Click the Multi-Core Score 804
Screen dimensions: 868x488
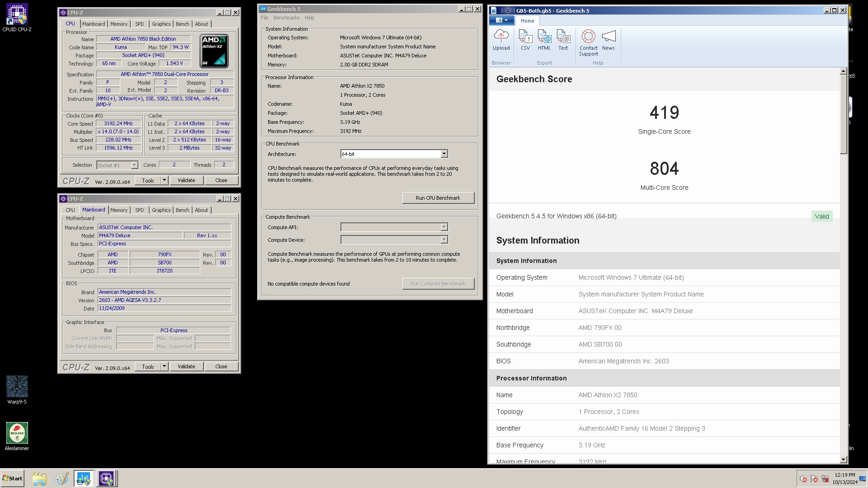[x=664, y=169]
